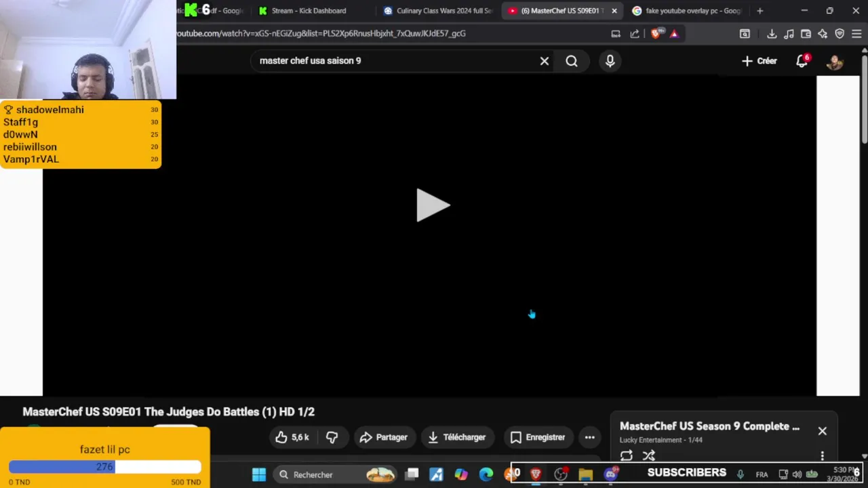
Task: Click shadowelmahi in the leaderboard overlay
Action: [50, 110]
